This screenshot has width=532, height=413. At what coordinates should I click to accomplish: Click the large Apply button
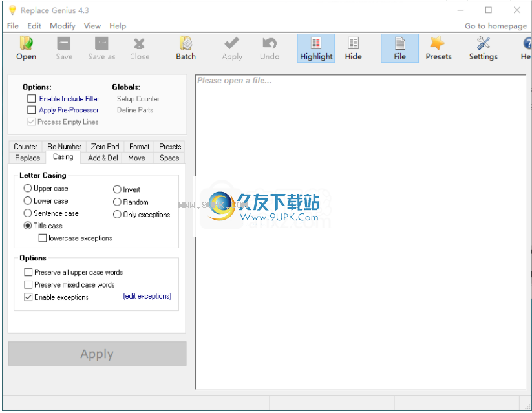(98, 354)
